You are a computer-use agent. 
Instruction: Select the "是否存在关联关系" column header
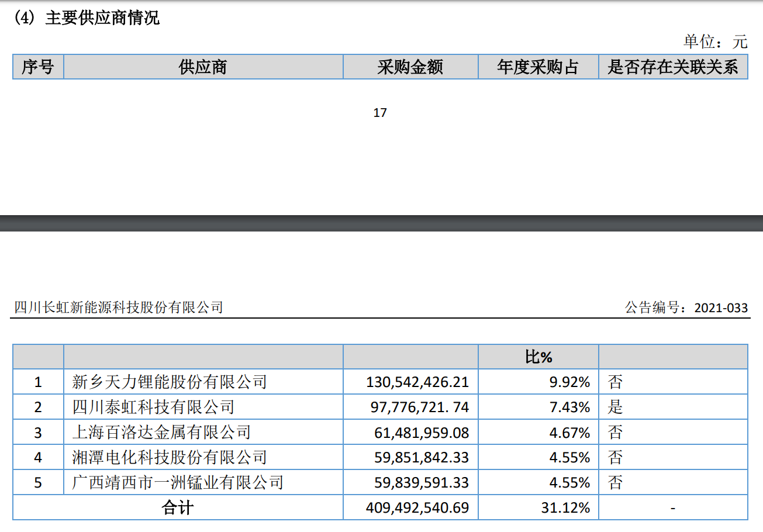point(673,67)
